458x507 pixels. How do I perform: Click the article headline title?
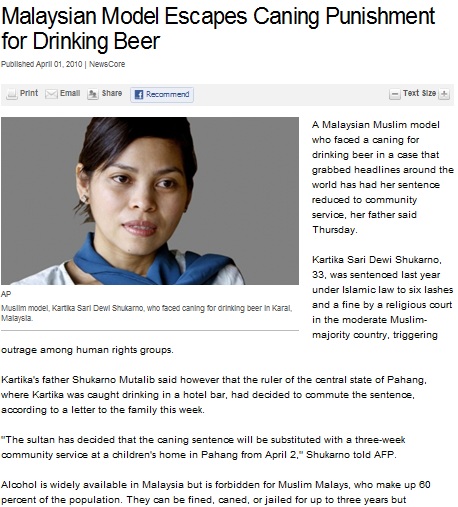point(218,28)
